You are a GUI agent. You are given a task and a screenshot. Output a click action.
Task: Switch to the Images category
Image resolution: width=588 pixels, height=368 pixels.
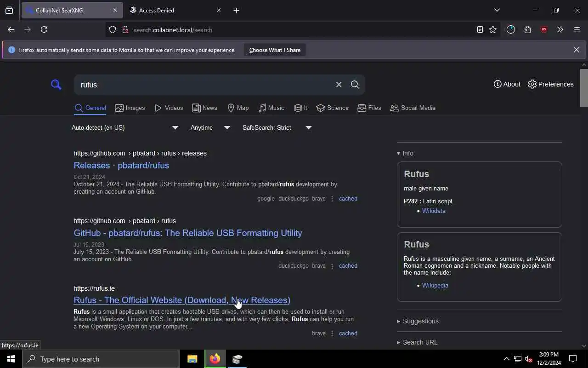[130, 108]
